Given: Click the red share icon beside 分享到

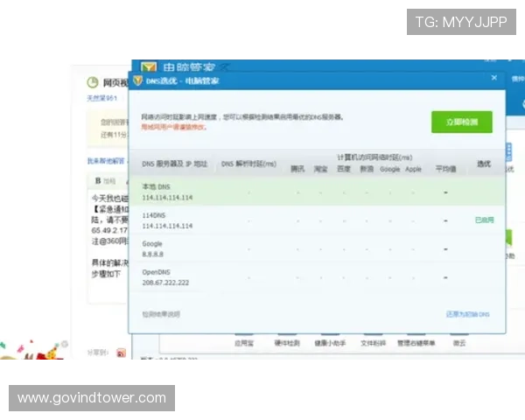Looking at the screenshot, I should (122, 353).
